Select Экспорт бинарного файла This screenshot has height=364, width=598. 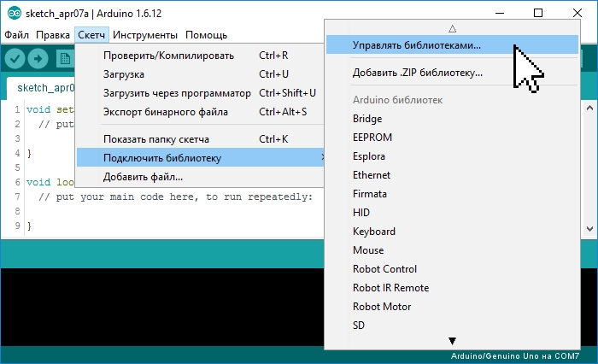(200, 112)
